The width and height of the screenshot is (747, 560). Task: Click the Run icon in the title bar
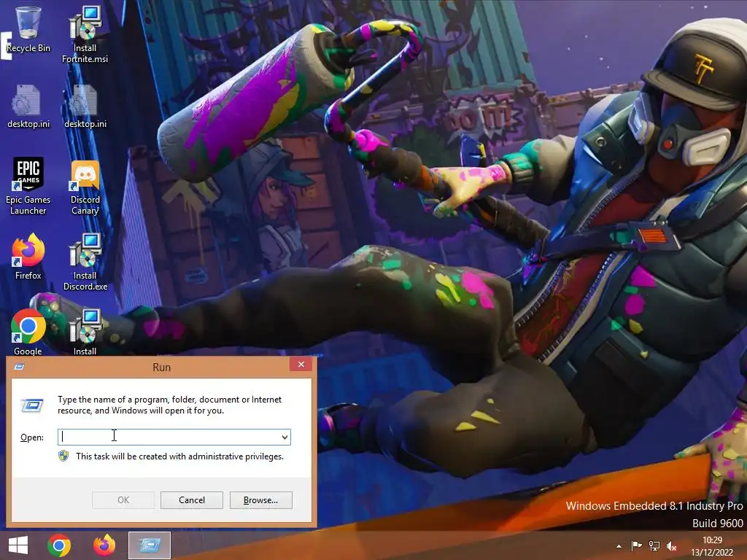pyautogui.click(x=20, y=367)
